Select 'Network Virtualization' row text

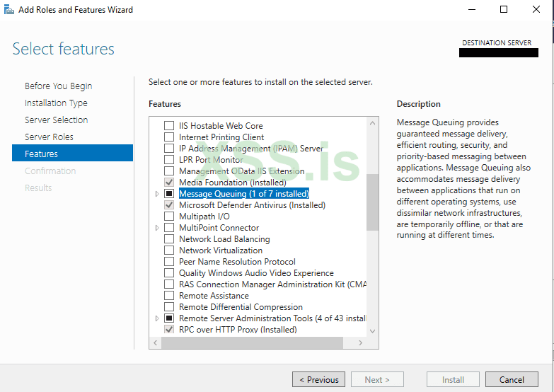(x=221, y=250)
